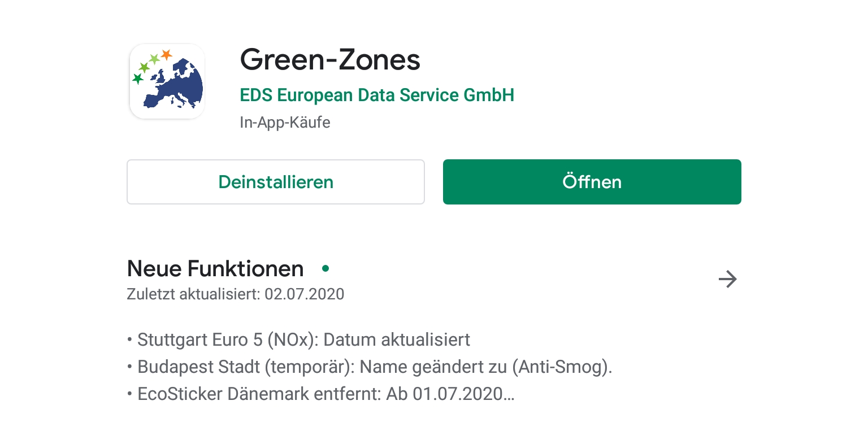868x444 pixels.
Task: Click the dark green star in logo
Action: coord(137,79)
